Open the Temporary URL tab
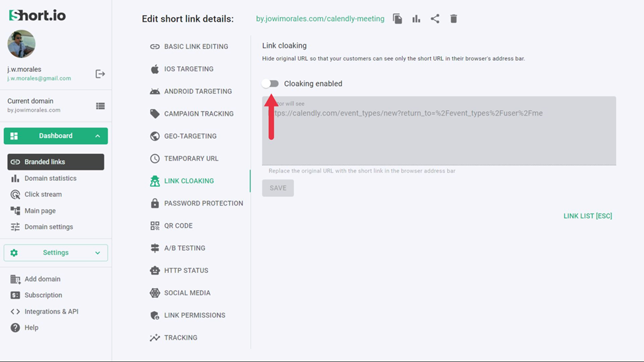 click(x=184, y=159)
